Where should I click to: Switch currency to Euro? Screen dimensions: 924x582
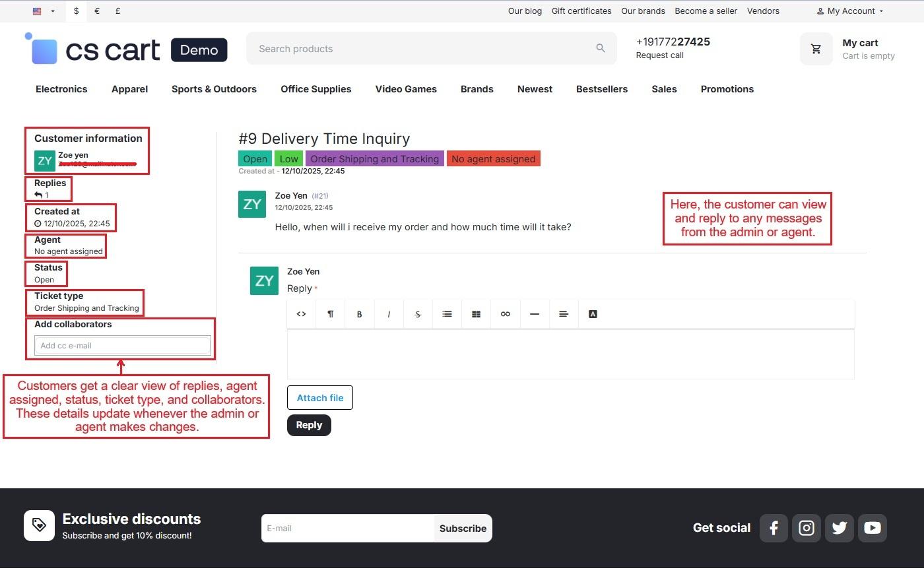(97, 11)
